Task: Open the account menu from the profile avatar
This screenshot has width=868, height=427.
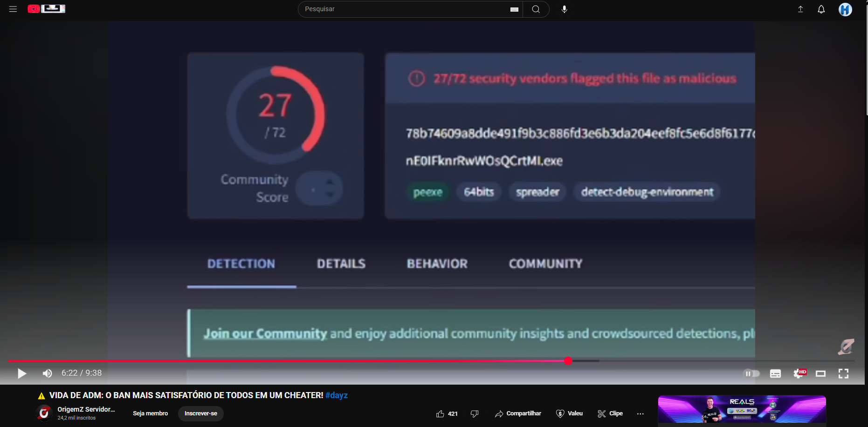Action: point(845,9)
